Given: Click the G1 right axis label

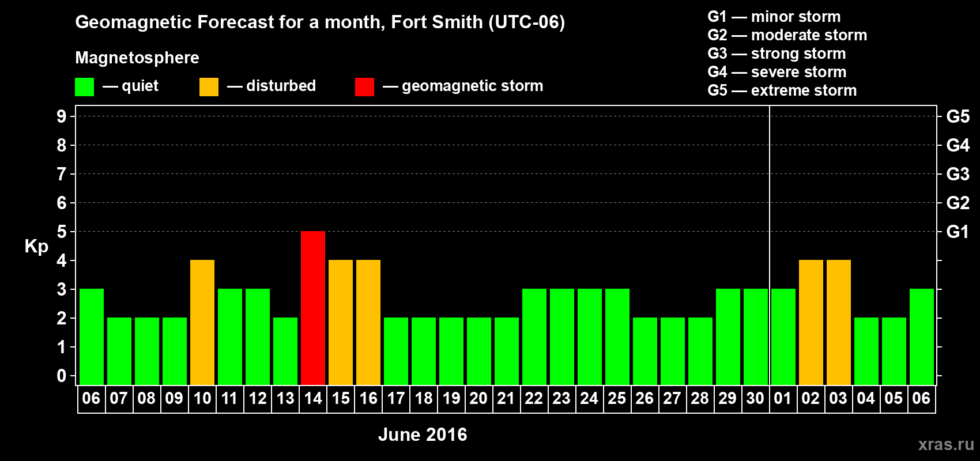Looking at the screenshot, I should pyautogui.click(x=958, y=232).
